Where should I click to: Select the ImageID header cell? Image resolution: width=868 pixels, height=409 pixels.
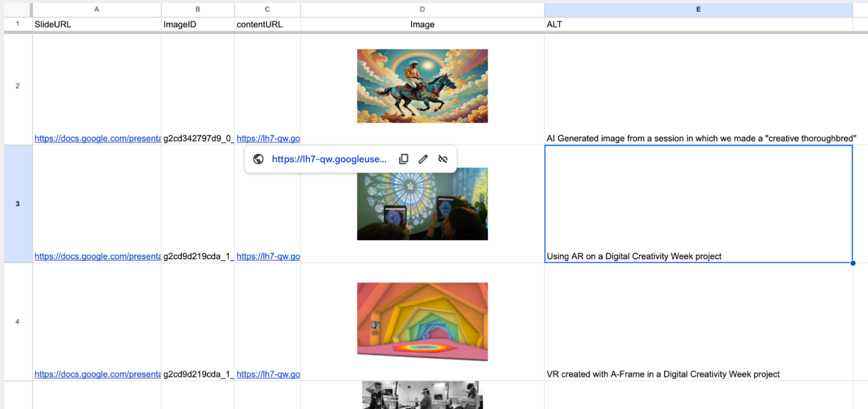[x=197, y=24]
